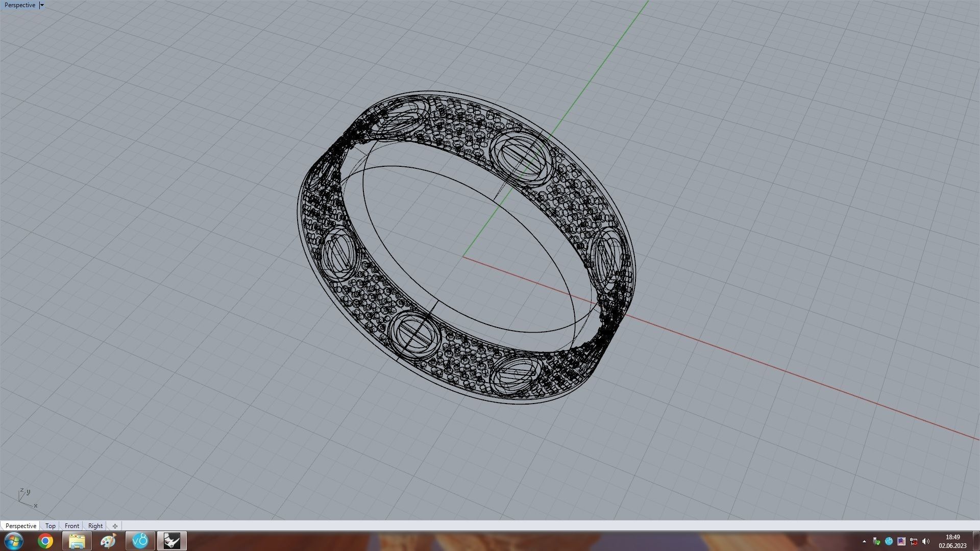980x551 pixels.
Task: Click the Perspective viewport title label
Action: (20, 5)
